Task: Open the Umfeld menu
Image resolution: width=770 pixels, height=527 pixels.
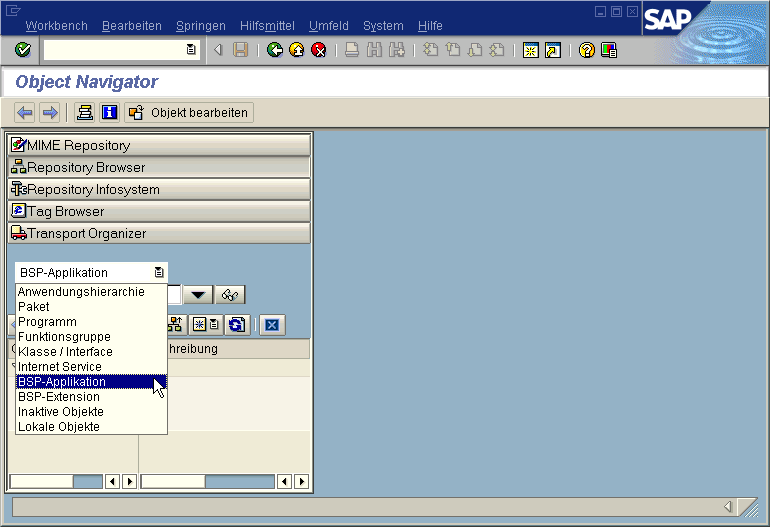Action: pos(329,26)
